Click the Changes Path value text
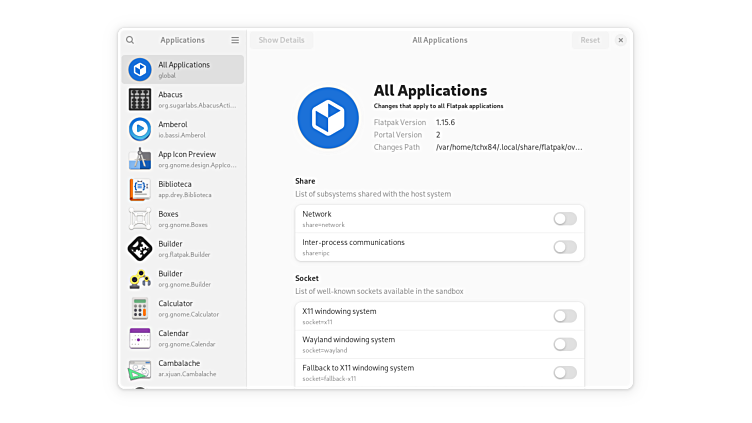 509,147
